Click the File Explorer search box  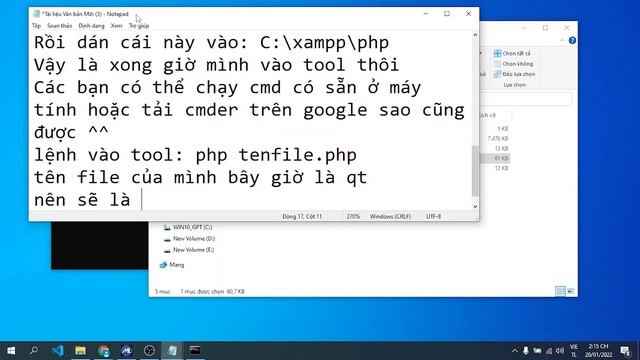click(526, 99)
